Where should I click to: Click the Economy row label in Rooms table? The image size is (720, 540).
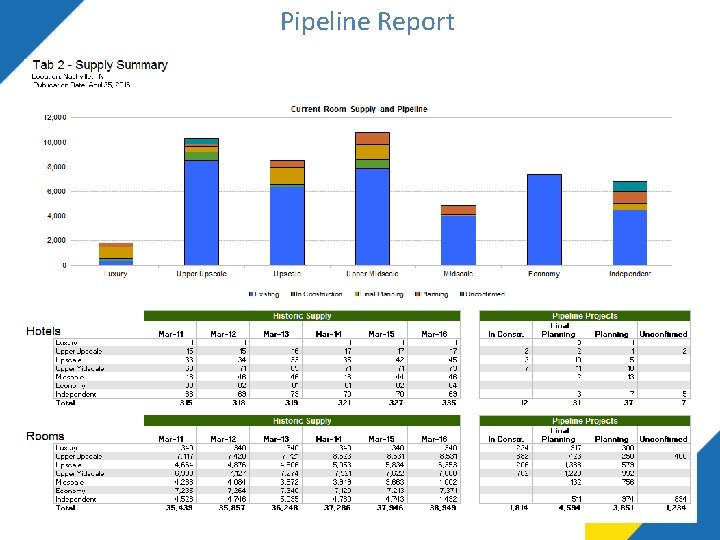(x=70, y=490)
